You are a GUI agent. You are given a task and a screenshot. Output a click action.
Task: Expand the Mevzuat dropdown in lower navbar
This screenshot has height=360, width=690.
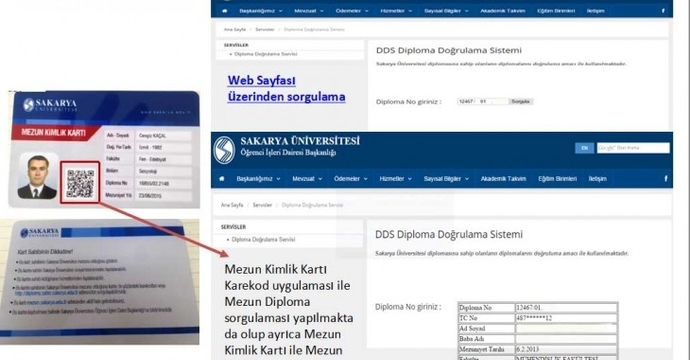pos(307,179)
